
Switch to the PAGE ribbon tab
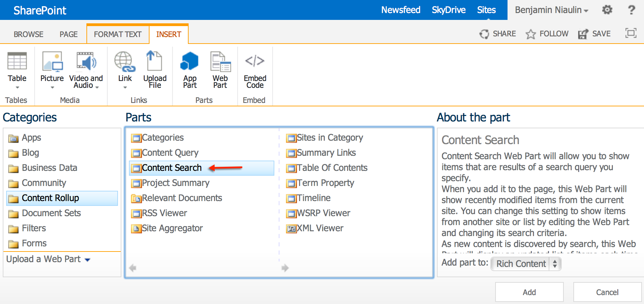click(69, 34)
